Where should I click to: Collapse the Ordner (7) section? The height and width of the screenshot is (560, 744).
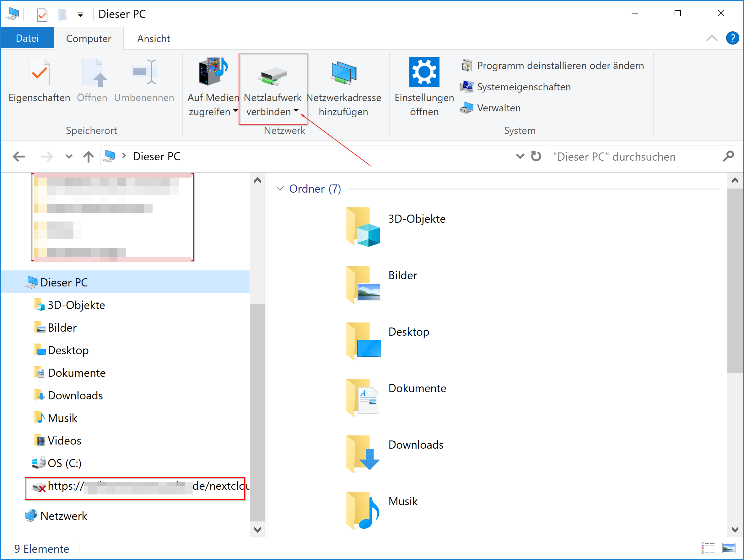coord(280,189)
